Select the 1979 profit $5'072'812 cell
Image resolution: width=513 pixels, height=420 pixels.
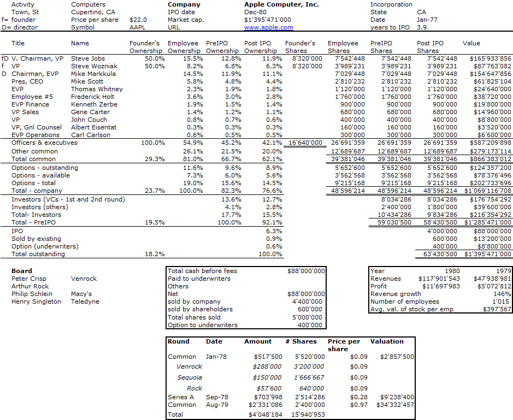tap(494, 286)
